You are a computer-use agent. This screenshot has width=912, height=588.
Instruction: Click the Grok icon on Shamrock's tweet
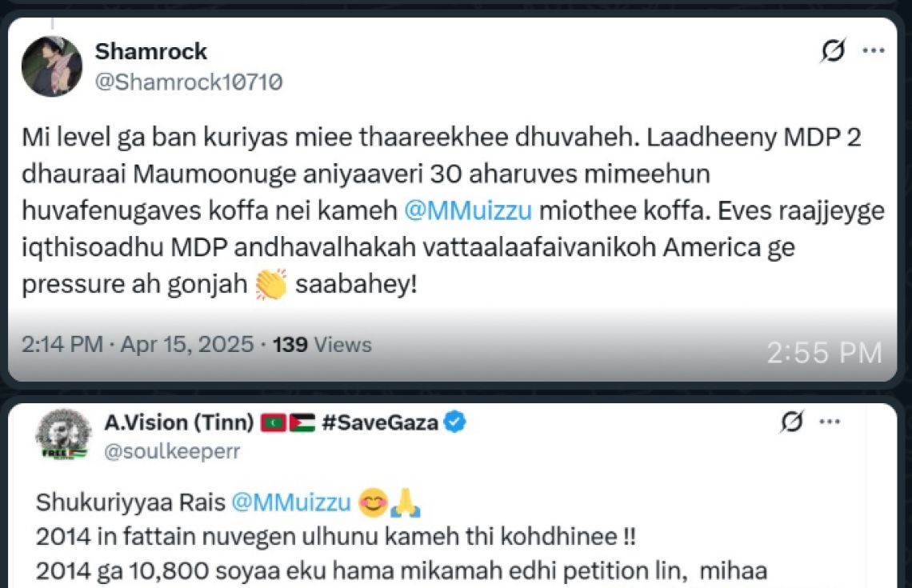coord(833,51)
